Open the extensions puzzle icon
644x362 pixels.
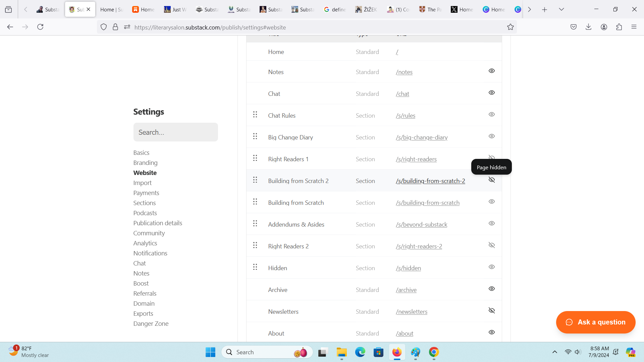point(619,27)
